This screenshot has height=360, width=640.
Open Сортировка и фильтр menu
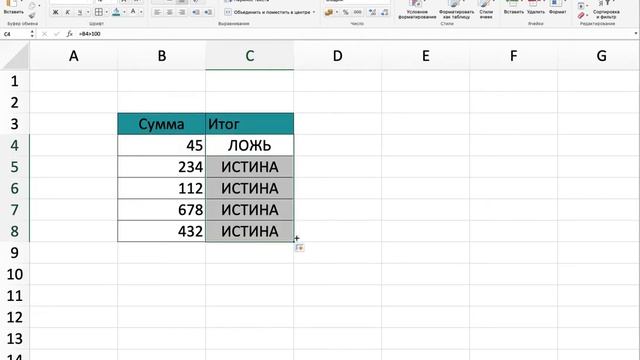606,10
